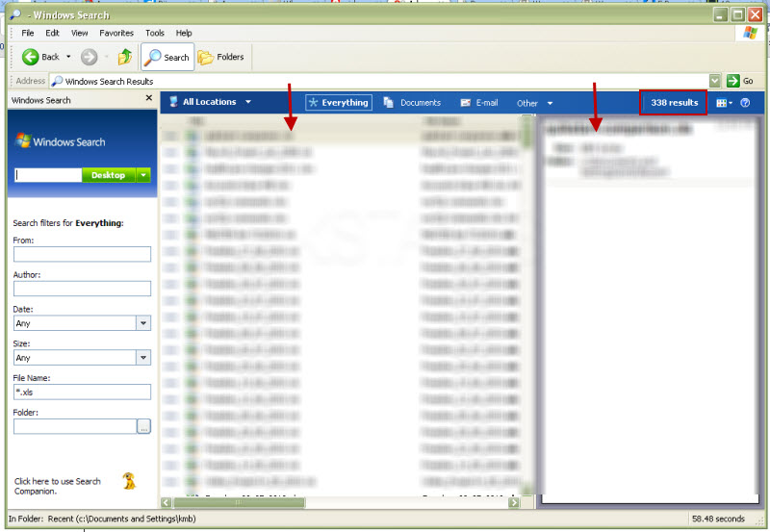Open the Date filter dropdown
This screenshot has width=770, height=532.
(143, 323)
